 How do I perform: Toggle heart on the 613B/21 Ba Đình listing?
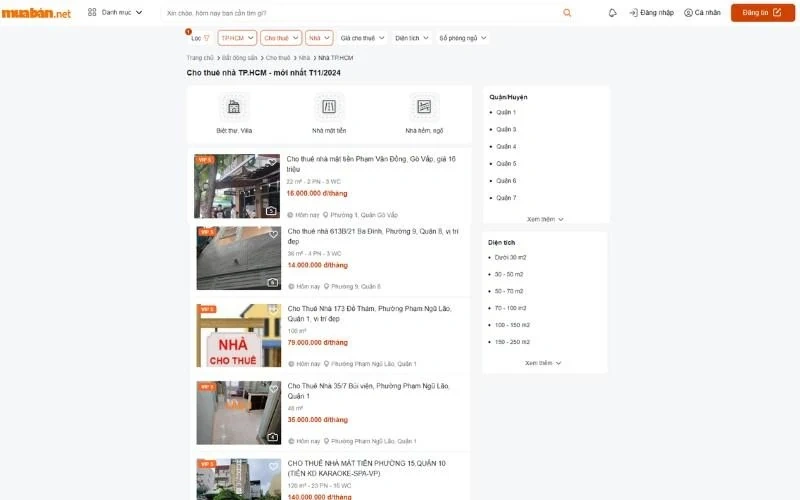coord(273,235)
